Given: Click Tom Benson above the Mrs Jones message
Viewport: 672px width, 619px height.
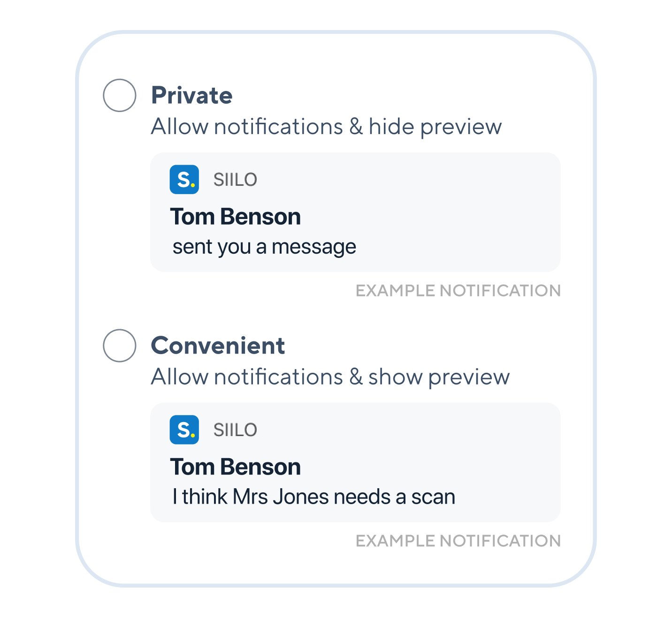Looking at the screenshot, I should 235,467.
